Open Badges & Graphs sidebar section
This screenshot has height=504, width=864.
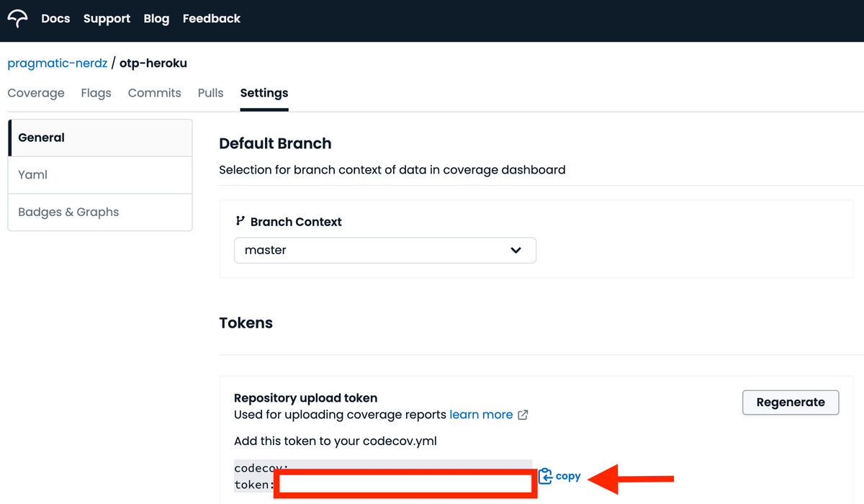[x=100, y=212]
